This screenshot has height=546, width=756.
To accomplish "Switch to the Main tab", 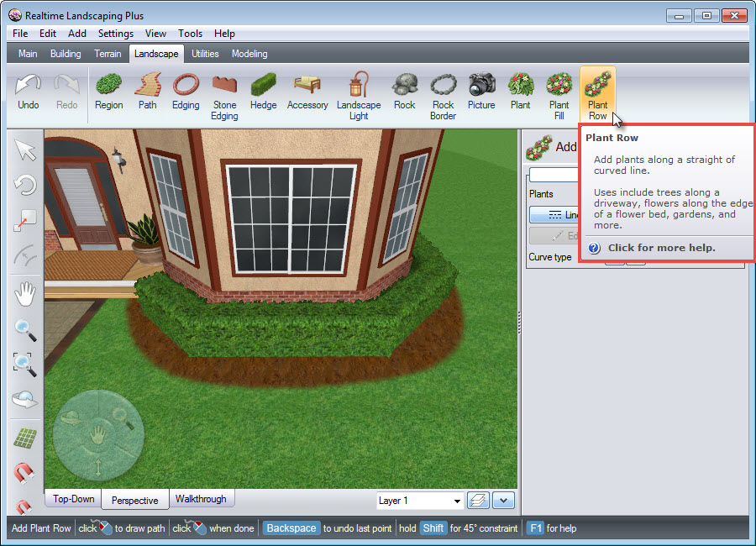I will click(28, 54).
